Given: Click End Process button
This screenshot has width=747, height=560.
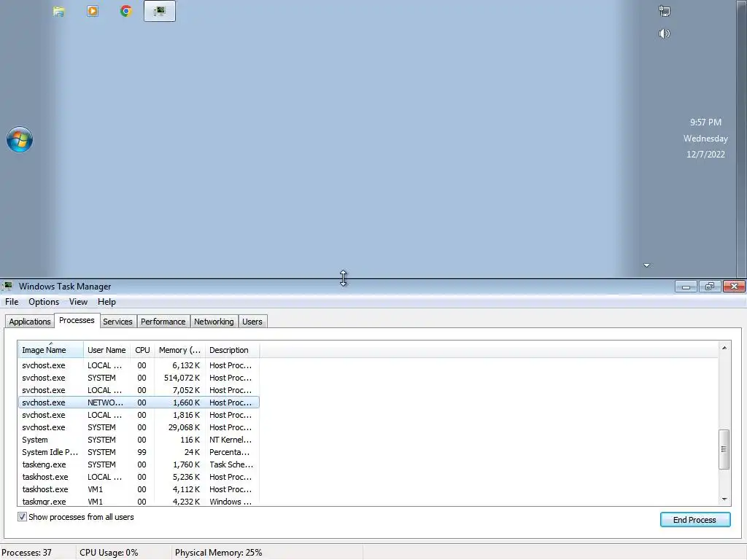Looking at the screenshot, I should 695,519.
